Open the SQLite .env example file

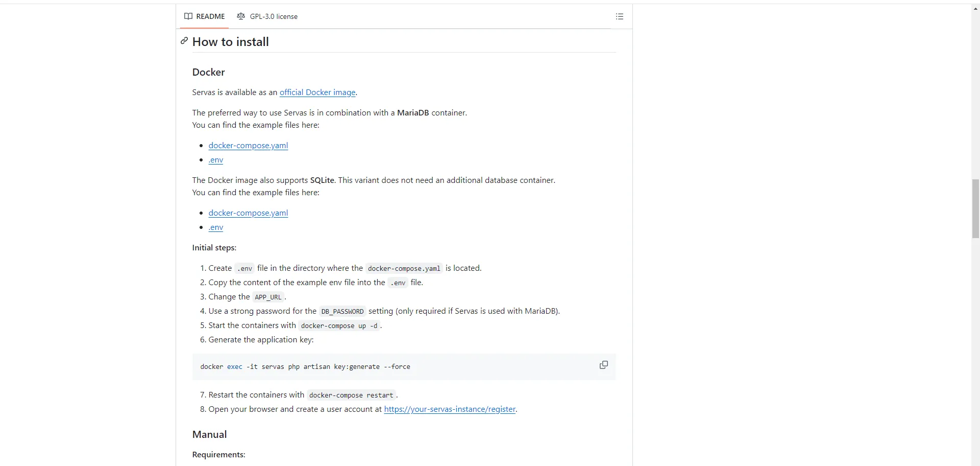point(216,227)
